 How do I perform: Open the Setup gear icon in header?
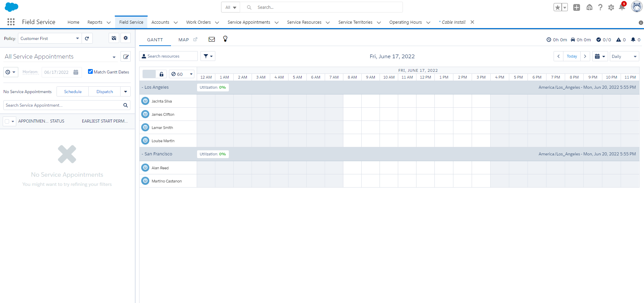point(611,7)
